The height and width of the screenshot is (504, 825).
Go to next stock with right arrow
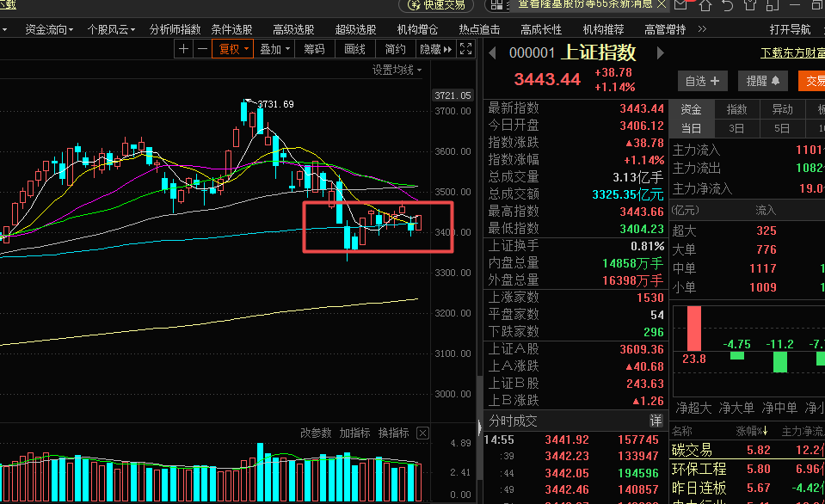coord(661,52)
